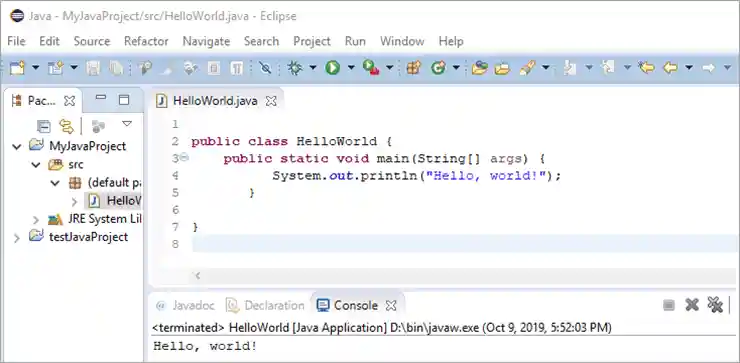Screen dimensions: 740x363
Task: Expand the JRE System Library node
Action: 36,219
